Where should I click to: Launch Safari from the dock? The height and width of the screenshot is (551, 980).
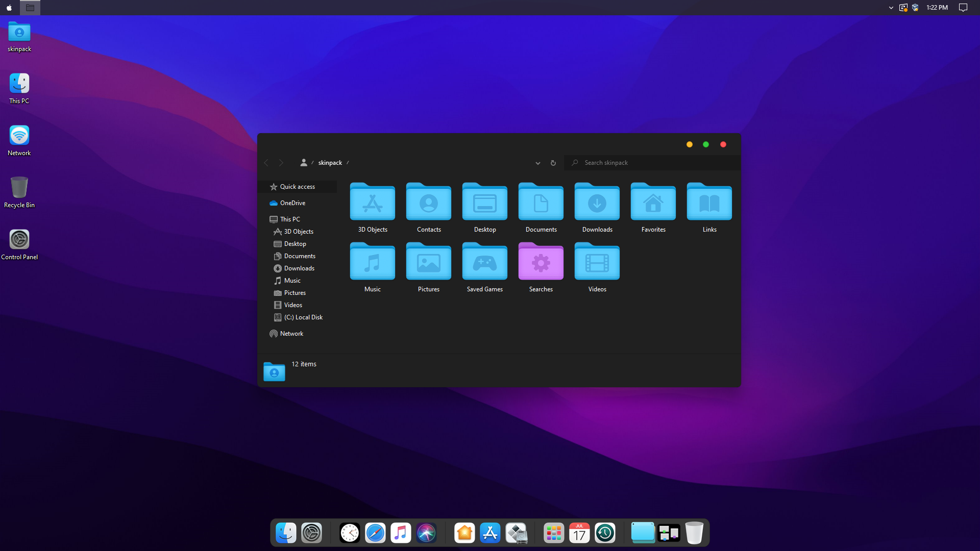(375, 533)
